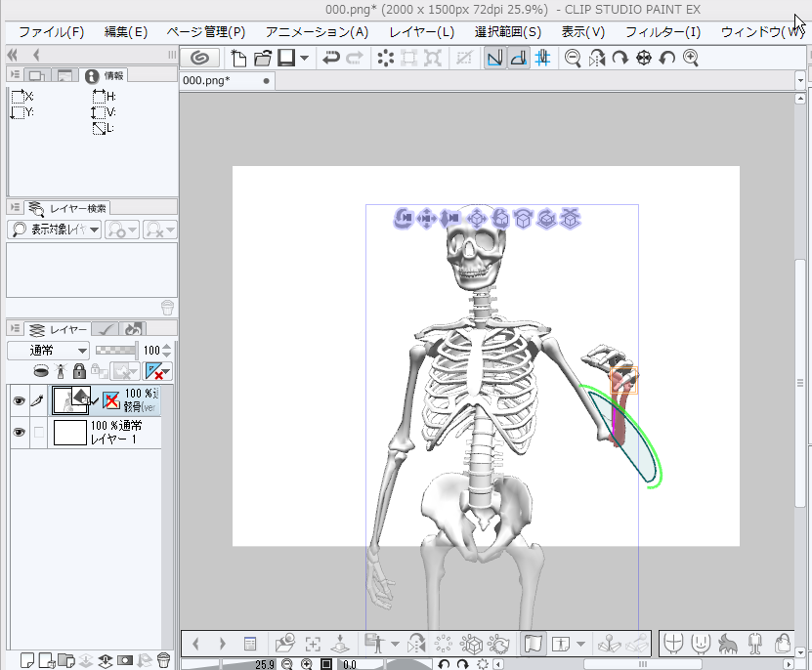The height and width of the screenshot is (670, 812).
Task: Hide the 骸骨 3D layer eye
Action: (x=20, y=400)
